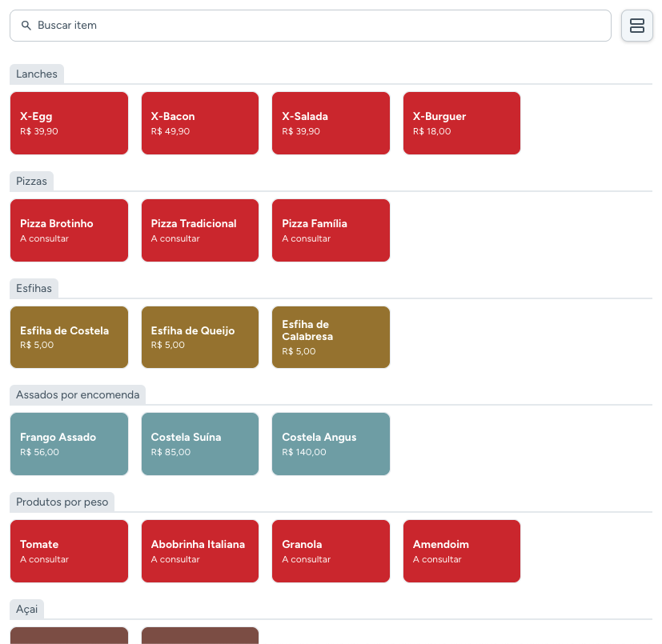Add Esfiha de Calabresa

click(331, 337)
